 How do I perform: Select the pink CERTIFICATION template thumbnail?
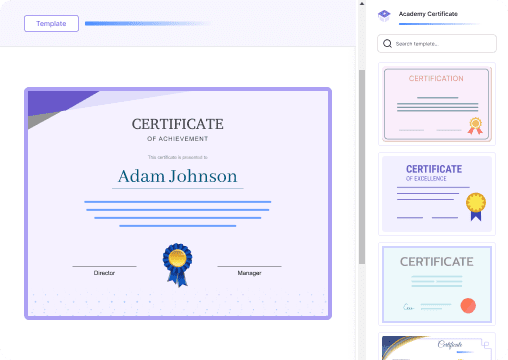pyautogui.click(x=437, y=104)
